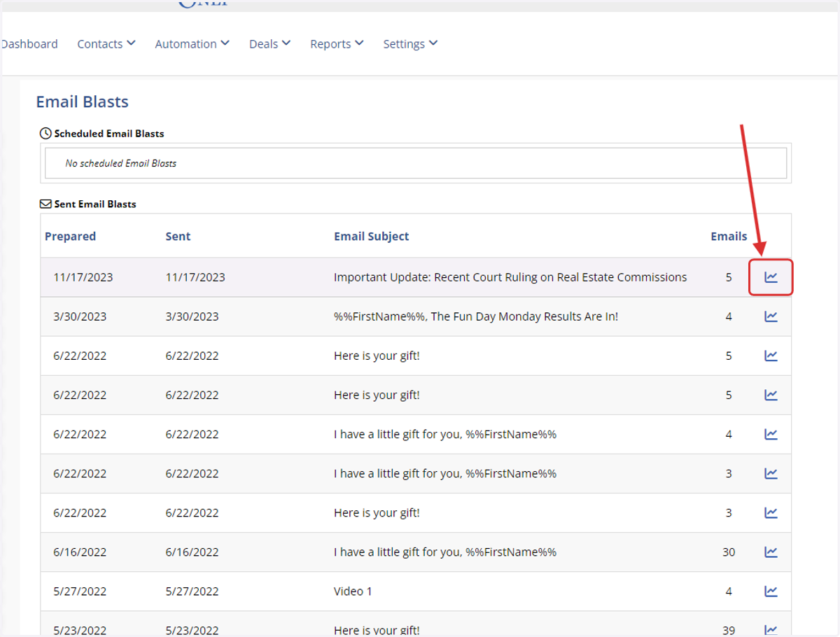Viewport: 840px width, 637px height.
Task: Open stats chart for Important Update email blast
Action: pyautogui.click(x=771, y=277)
